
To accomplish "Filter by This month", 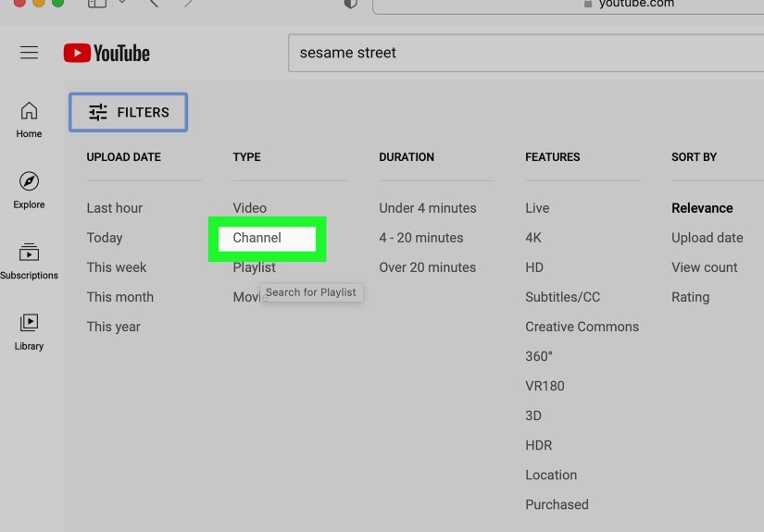I will point(119,297).
